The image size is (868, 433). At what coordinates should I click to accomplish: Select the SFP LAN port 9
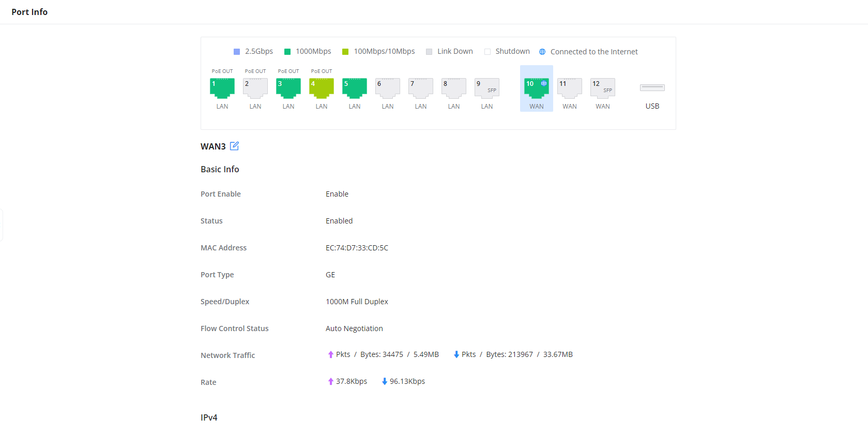point(486,88)
